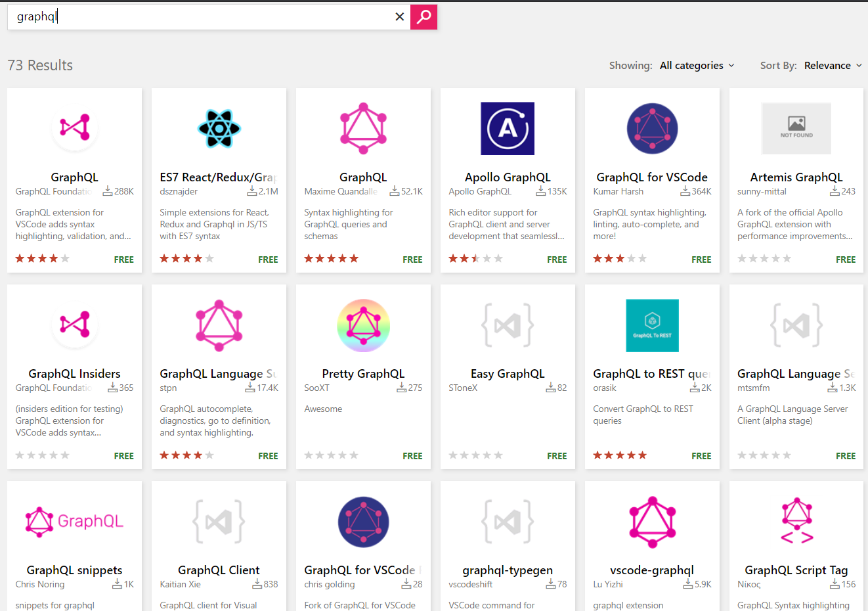Clear the search text with X

(x=399, y=17)
